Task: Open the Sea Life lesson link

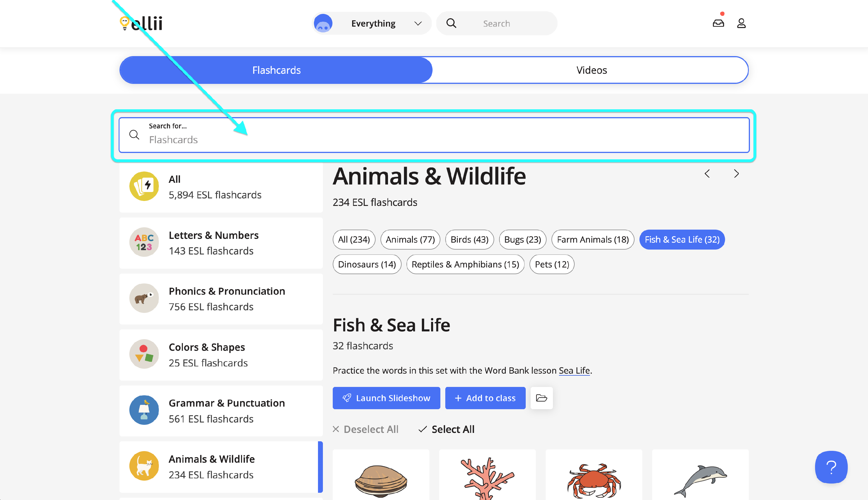Action: 574,370
